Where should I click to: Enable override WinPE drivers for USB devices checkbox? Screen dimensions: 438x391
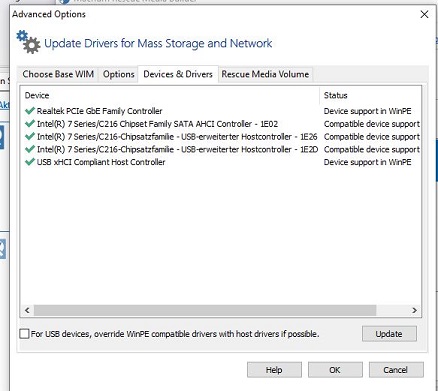click(24, 334)
